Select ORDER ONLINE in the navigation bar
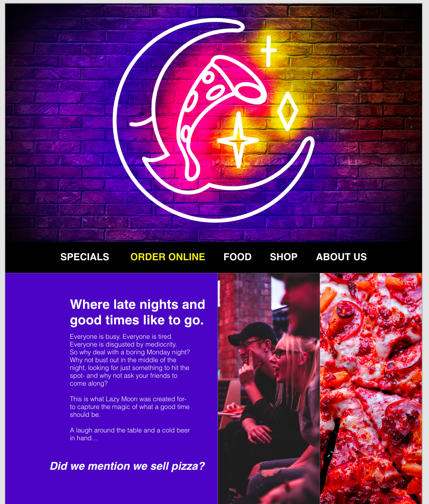The width and height of the screenshot is (429, 504). click(x=168, y=257)
